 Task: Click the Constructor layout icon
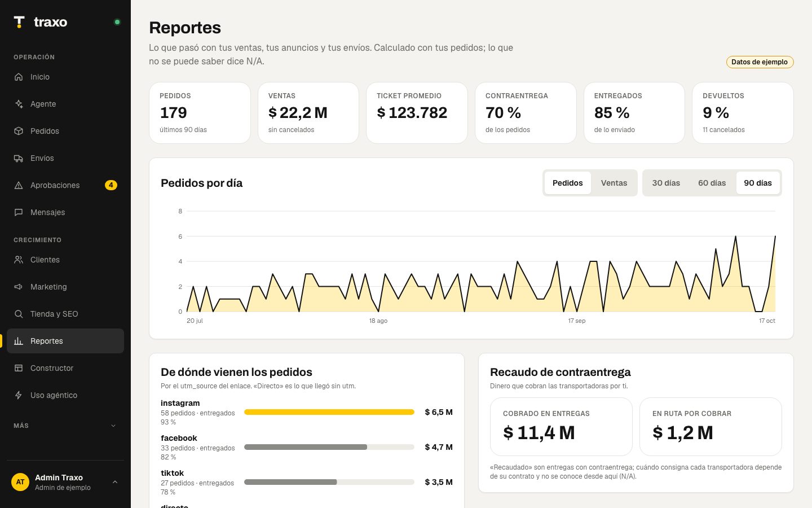pos(19,368)
